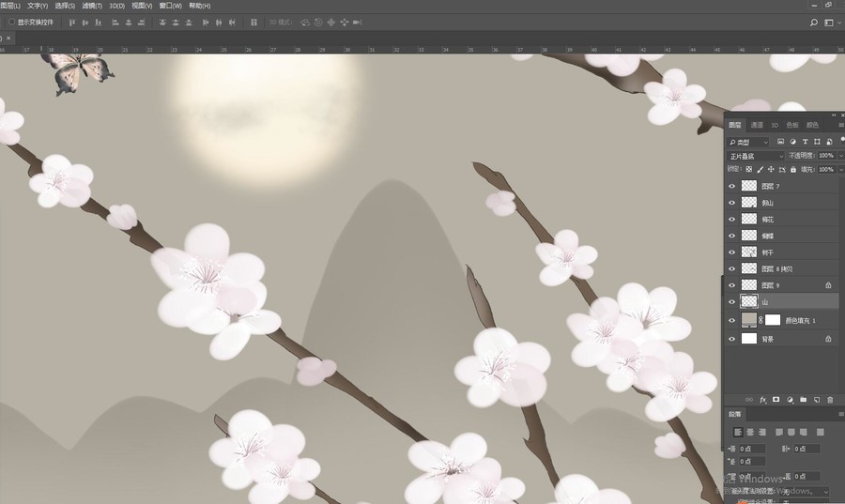Click the align right edges icon
Viewport: 845px width, 504px height.
(x=141, y=23)
